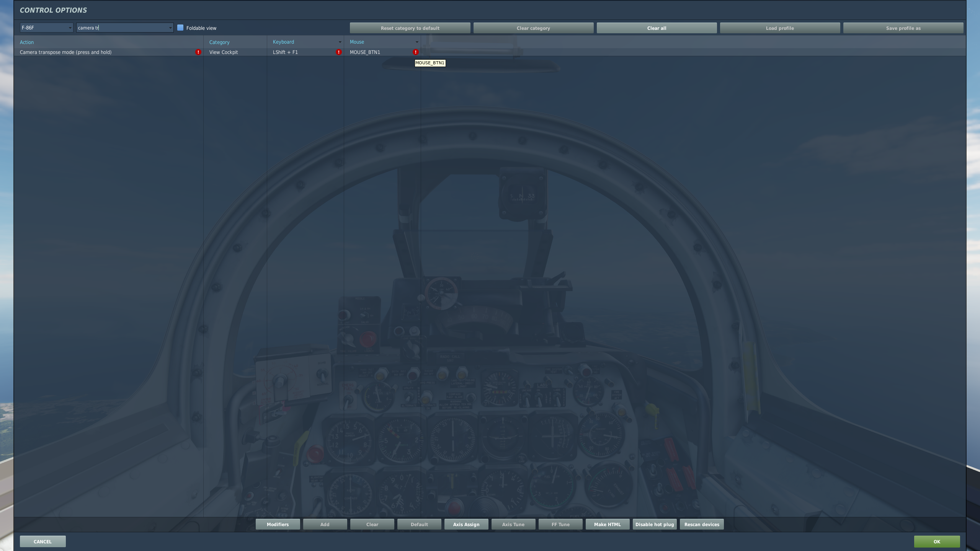Click the bottom Clear button

click(372, 524)
